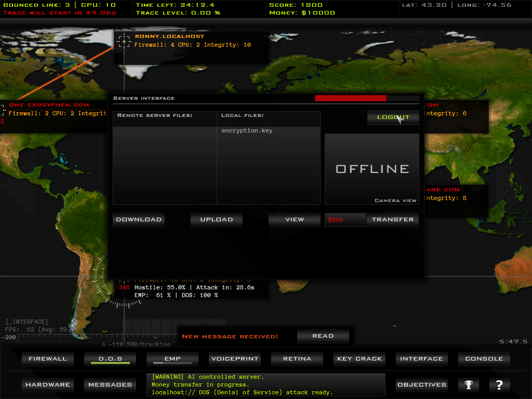Image resolution: width=532 pixels, height=399 pixels.
Task: Click the transfer amount field
Action: pos(345,220)
